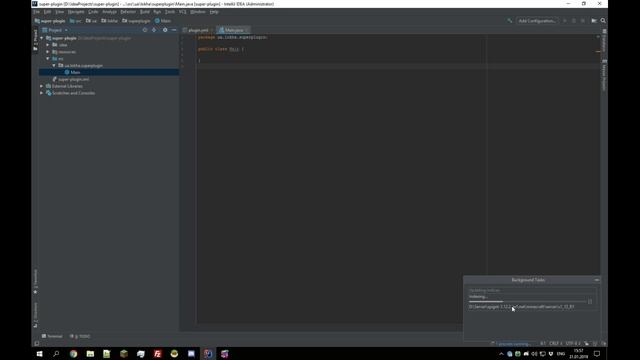The width and height of the screenshot is (640, 360).
Task: Click the Scroll from Source target icon
Action: point(145,30)
